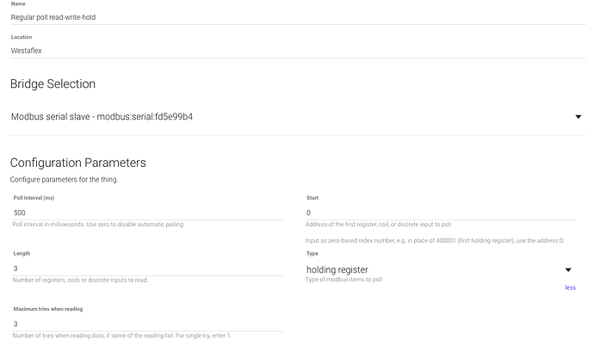Click the Location field containing Westaflex
Screen dimensions: 594x364
click(x=293, y=50)
